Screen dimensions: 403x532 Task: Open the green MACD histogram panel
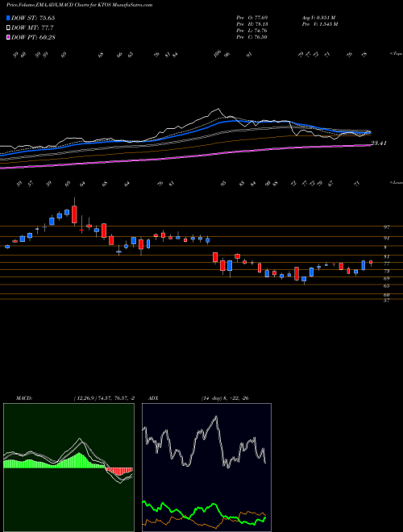point(69,468)
